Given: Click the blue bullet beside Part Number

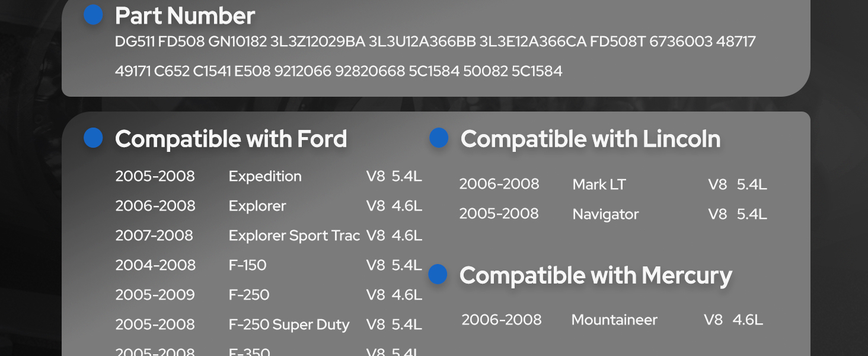Looking at the screenshot, I should 93,15.
